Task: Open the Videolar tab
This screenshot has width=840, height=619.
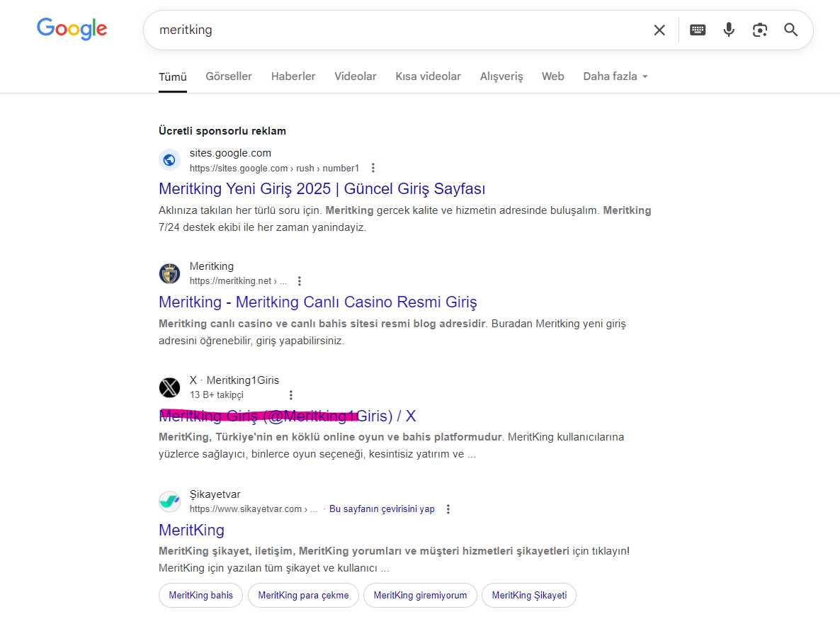Action: click(355, 76)
